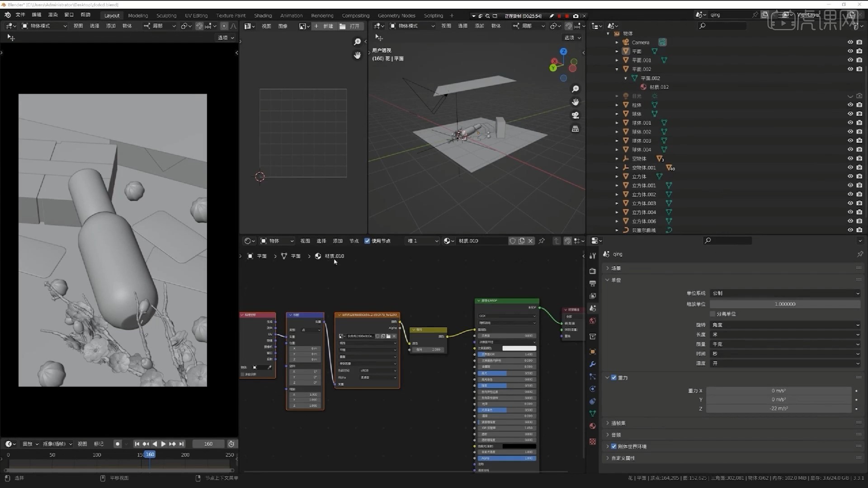Toggle the 刚体世界环境 checkbox
The width and height of the screenshot is (868, 488).
[614, 446]
